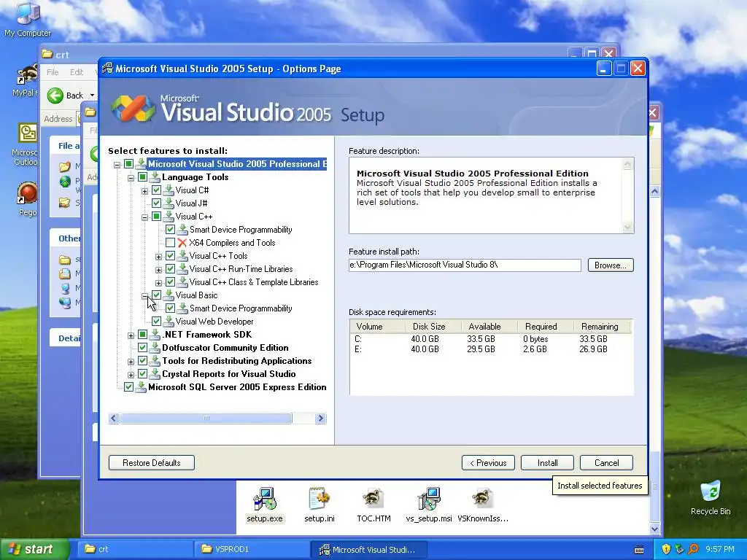Cancel the Visual Studio setup
The width and height of the screenshot is (747, 560).
(606, 463)
